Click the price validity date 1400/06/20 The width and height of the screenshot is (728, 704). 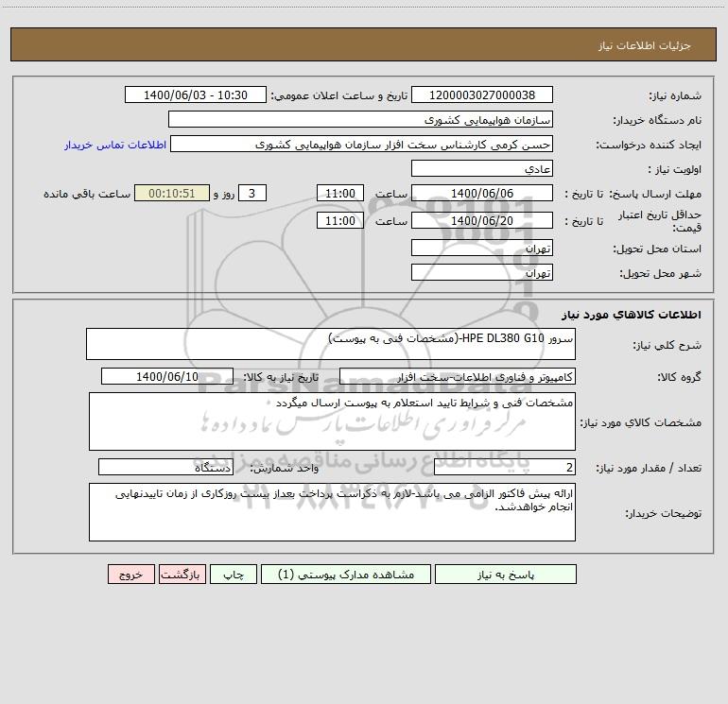[x=482, y=220]
